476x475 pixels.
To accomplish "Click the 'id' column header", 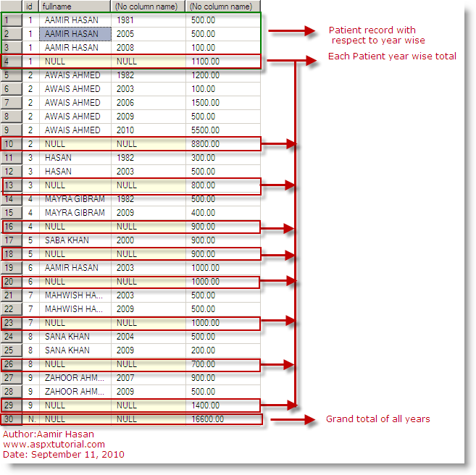I will coord(30,7).
